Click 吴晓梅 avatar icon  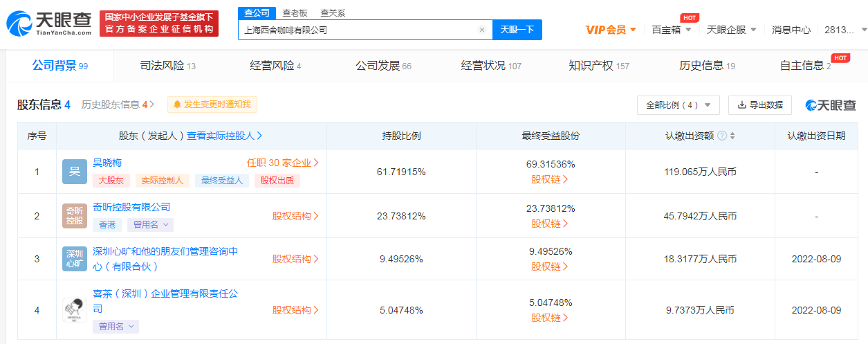[x=75, y=172]
